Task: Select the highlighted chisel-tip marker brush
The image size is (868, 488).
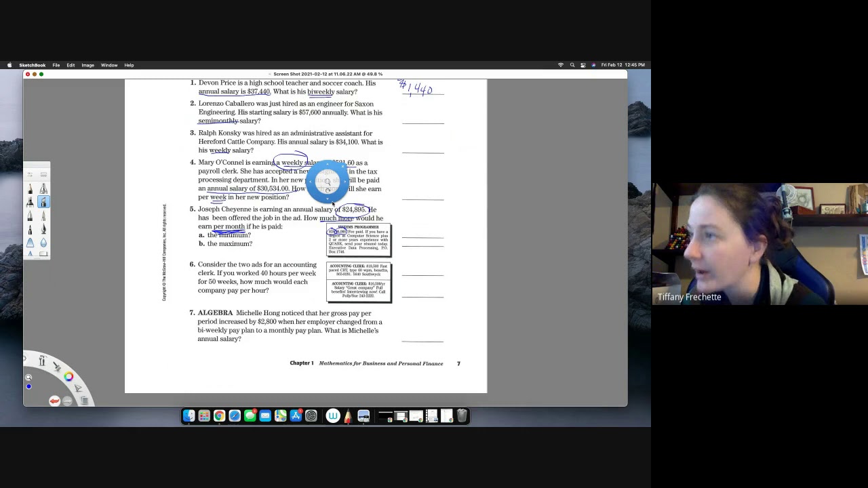Action: coord(43,202)
